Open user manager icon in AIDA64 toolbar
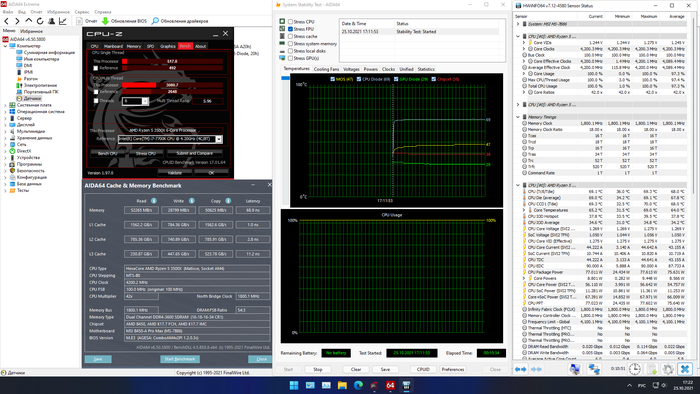700x394 pixels. point(52,21)
